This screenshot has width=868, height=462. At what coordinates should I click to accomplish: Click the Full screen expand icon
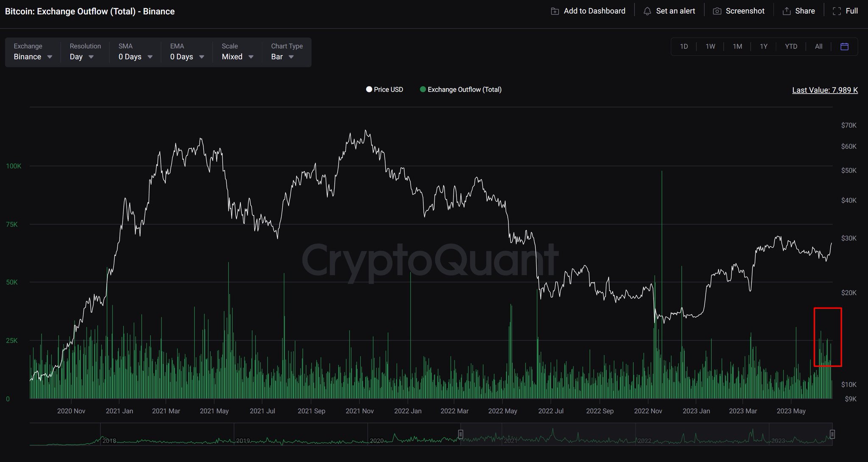tap(837, 11)
